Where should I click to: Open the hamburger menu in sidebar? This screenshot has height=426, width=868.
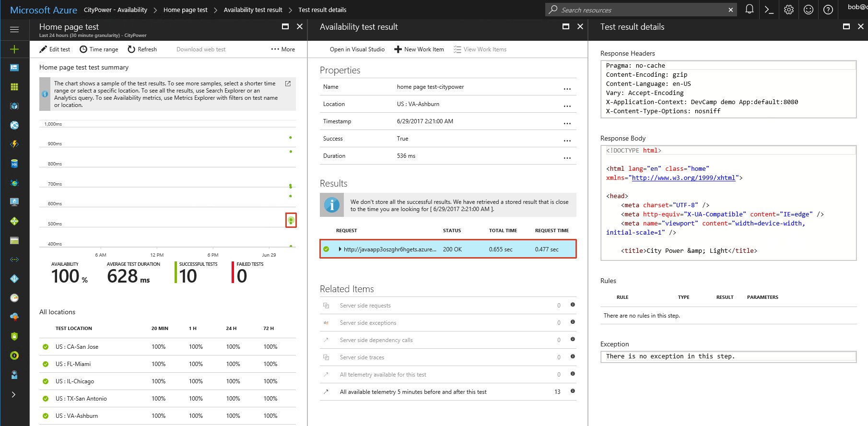point(14,30)
